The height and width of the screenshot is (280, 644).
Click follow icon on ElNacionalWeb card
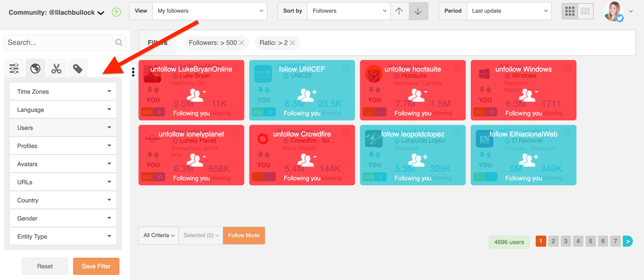(528, 160)
